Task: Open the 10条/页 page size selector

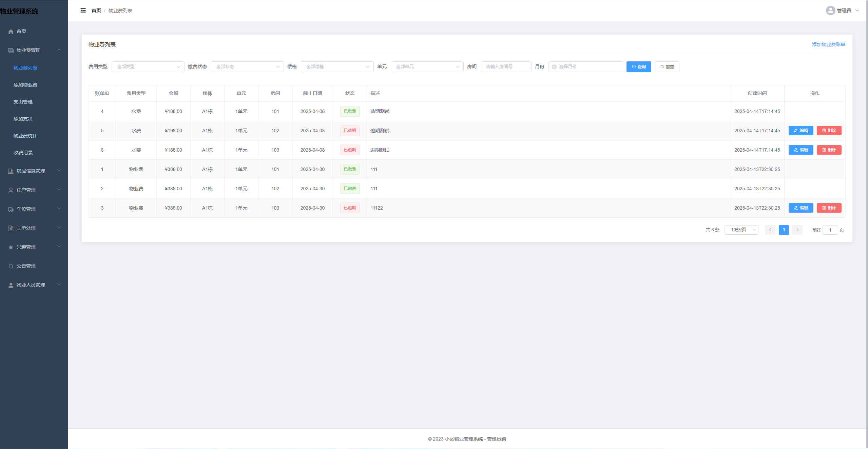Action: pyautogui.click(x=741, y=230)
